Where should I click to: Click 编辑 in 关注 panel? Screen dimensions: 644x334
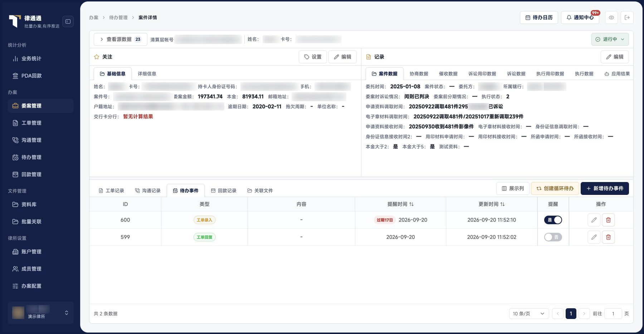tap(342, 57)
